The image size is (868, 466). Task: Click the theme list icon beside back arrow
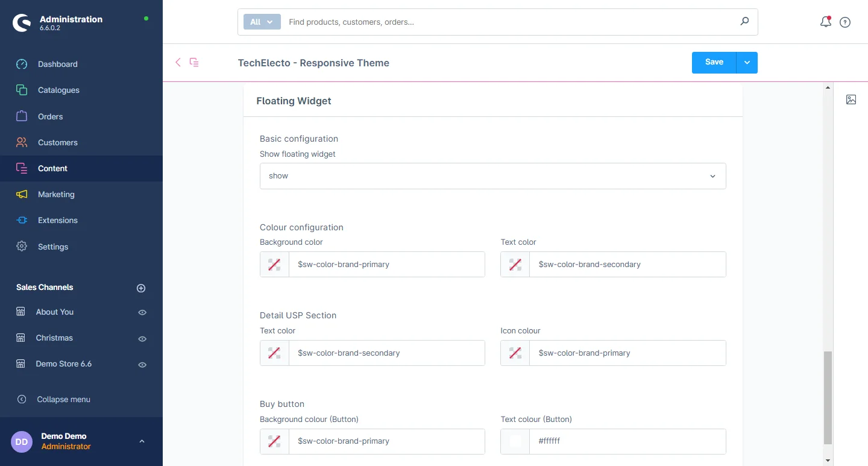click(194, 62)
